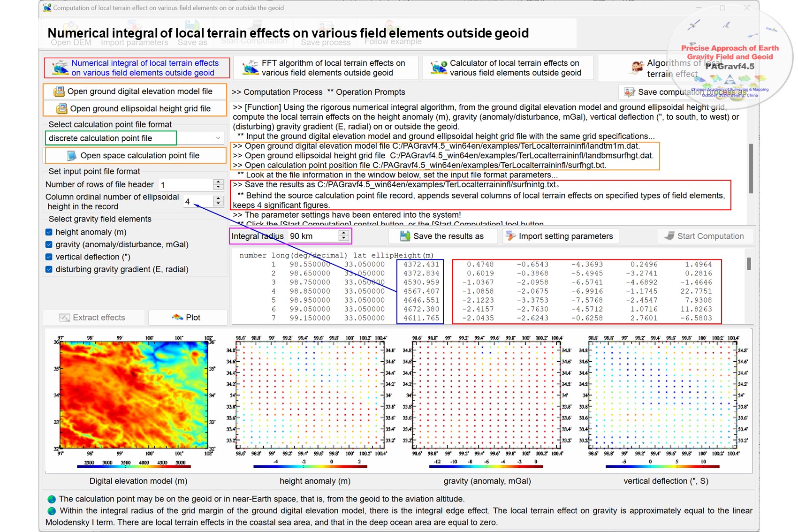The width and height of the screenshot is (798, 532).
Task: Click the DEM elevation color scale bar
Action: pyautogui.click(x=134, y=467)
